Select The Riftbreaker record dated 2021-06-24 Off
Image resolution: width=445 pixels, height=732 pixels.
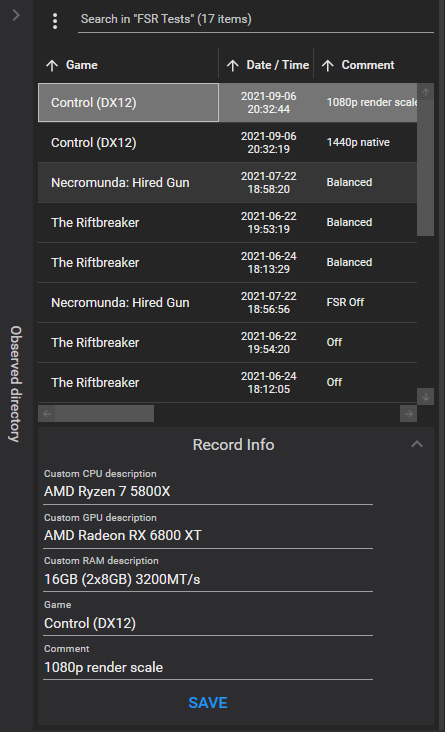(x=227, y=382)
